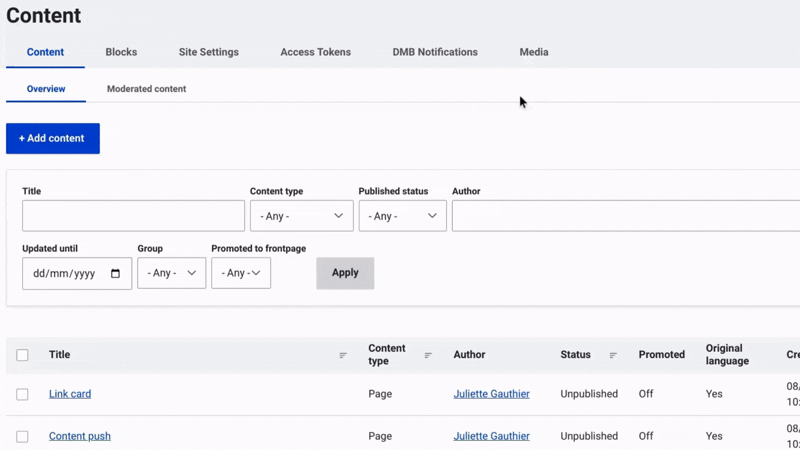Open the Link card page link
Image resolution: width=800 pixels, height=450 pixels.
point(70,394)
